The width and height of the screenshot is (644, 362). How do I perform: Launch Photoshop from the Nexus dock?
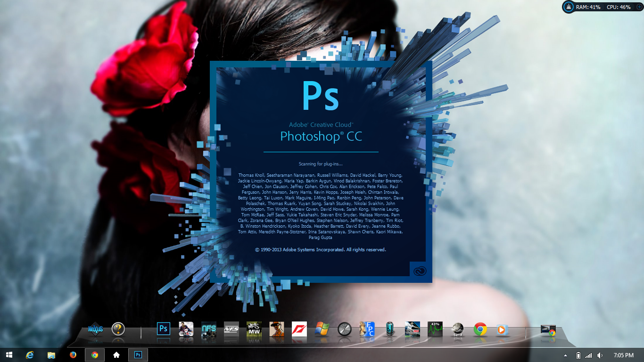point(164,329)
